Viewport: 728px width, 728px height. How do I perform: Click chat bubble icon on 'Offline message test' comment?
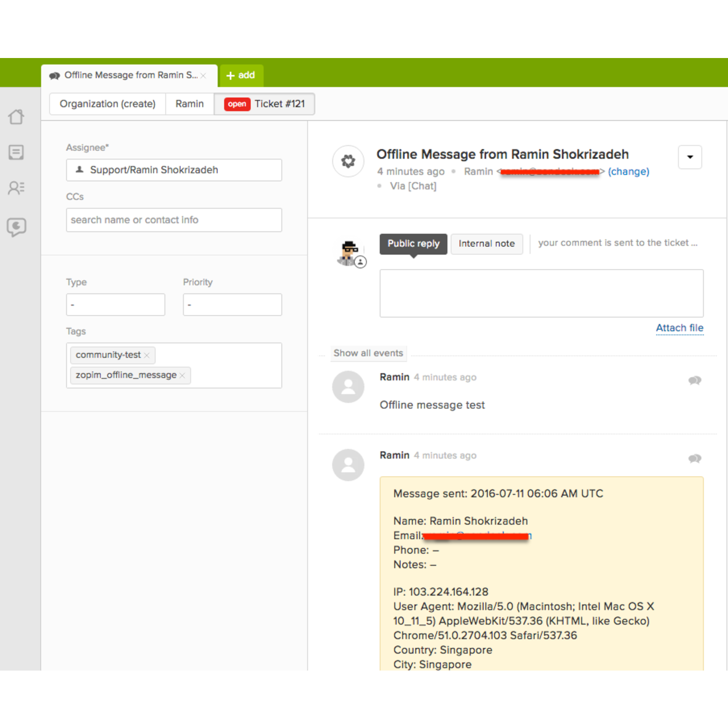(694, 380)
